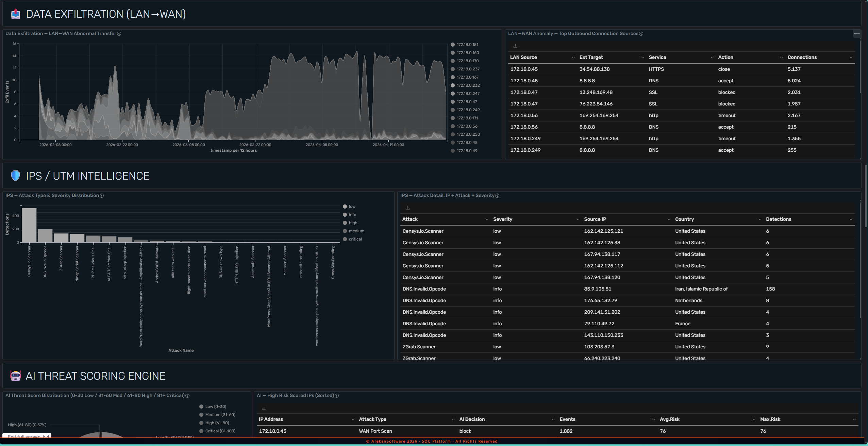This screenshot has height=446, width=868.
Task: Click the Low (0-30) legend color dot
Action: tap(201, 407)
